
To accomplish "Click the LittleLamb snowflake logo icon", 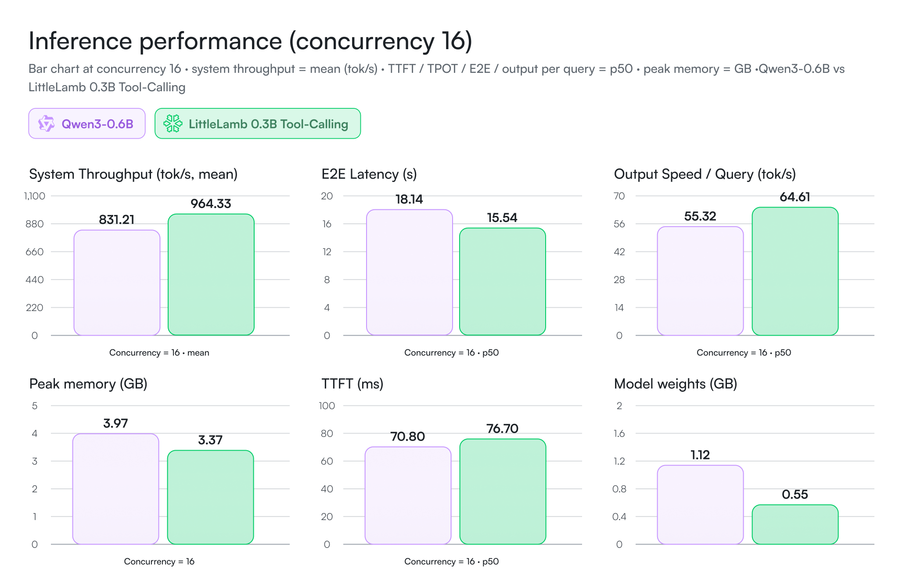I will click(x=173, y=124).
